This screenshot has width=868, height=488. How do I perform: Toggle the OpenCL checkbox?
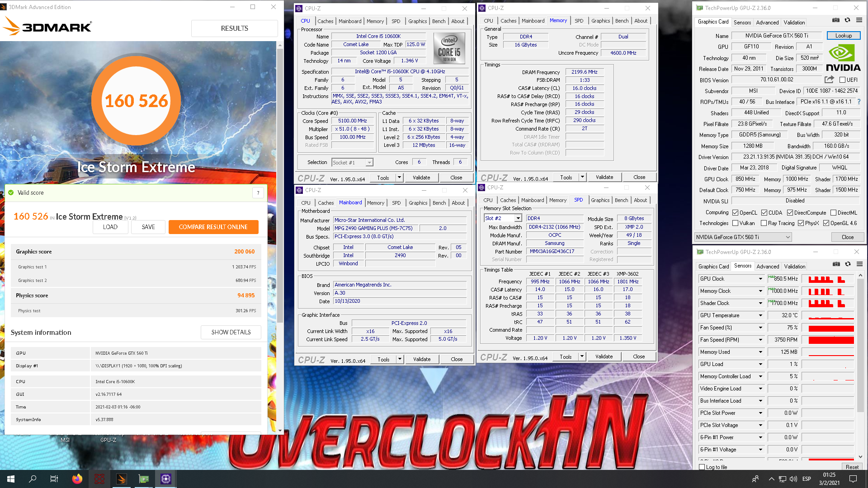pyautogui.click(x=736, y=213)
